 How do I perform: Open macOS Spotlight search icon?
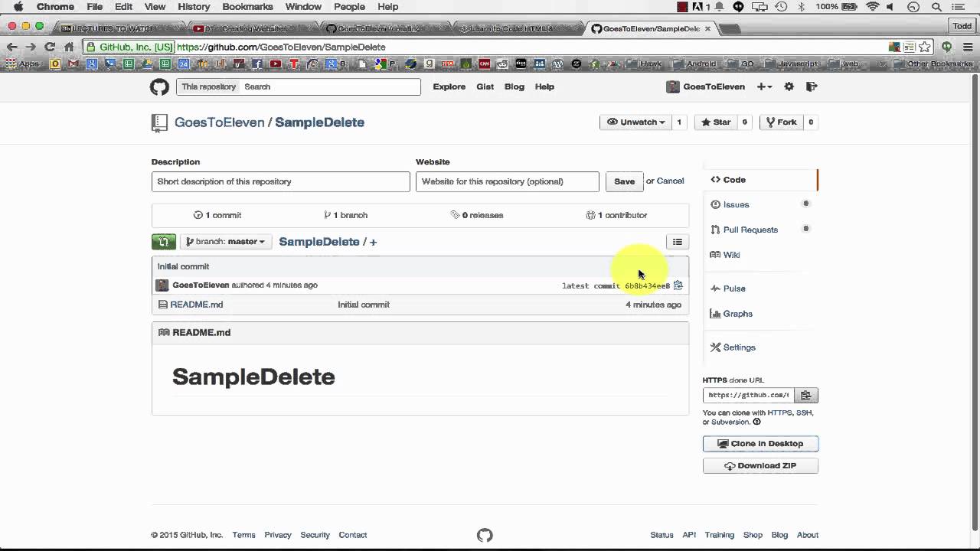point(936,7)
